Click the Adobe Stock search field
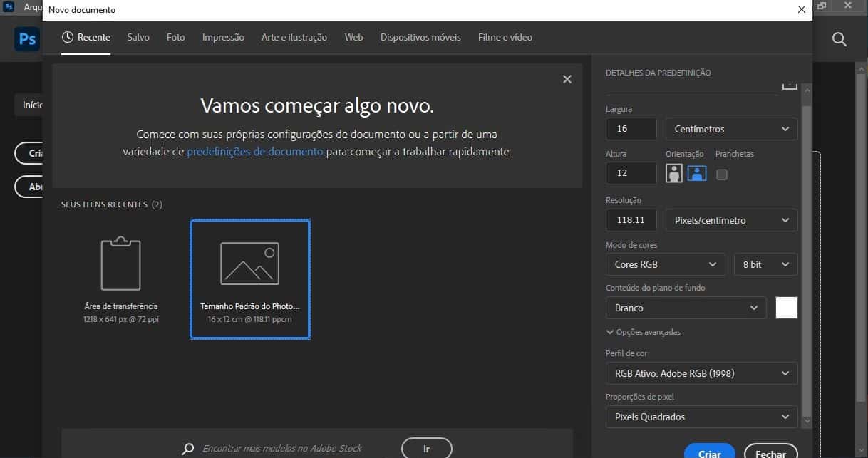The image size is (868, 458). (x=282, y=449)
